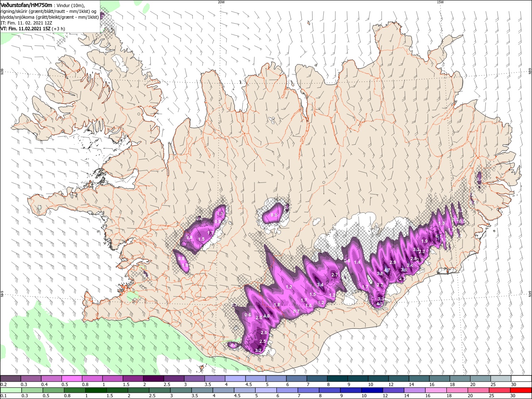Viewport: 532px width, 399px height.
Task: Select the light gray 25–30 snow legend swatch
Action: tap(501, 379)
